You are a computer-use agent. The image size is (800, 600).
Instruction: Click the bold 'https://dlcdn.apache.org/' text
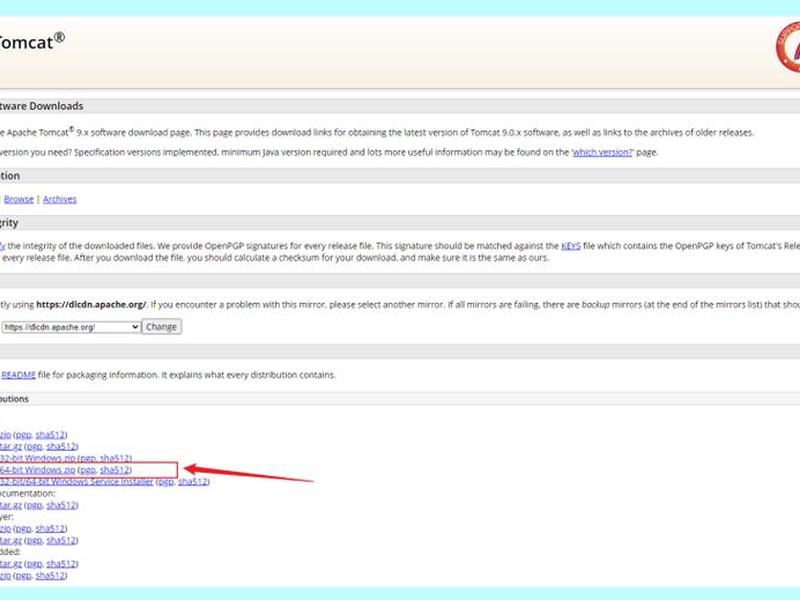(x=91, y=305)
